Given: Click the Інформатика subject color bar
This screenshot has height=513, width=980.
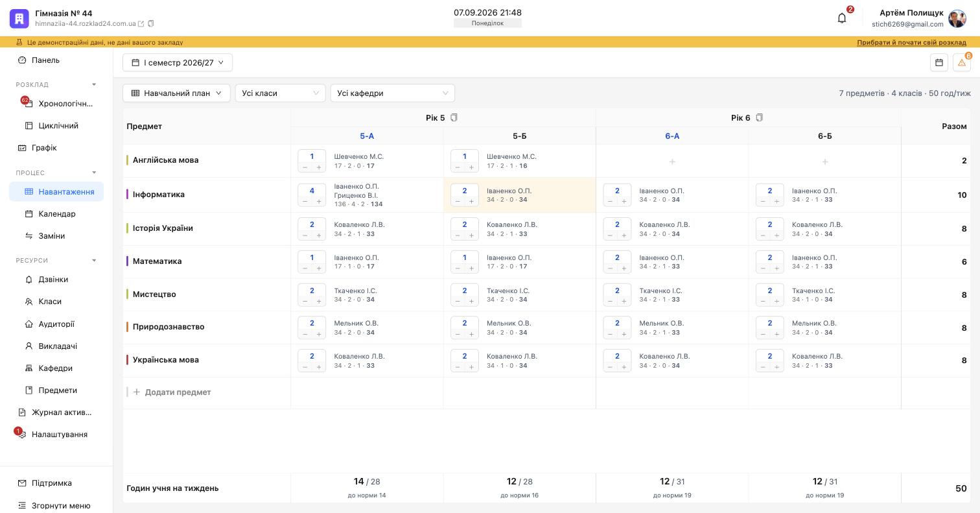Looking at the screenshot, I should click(x=128, y=195).
